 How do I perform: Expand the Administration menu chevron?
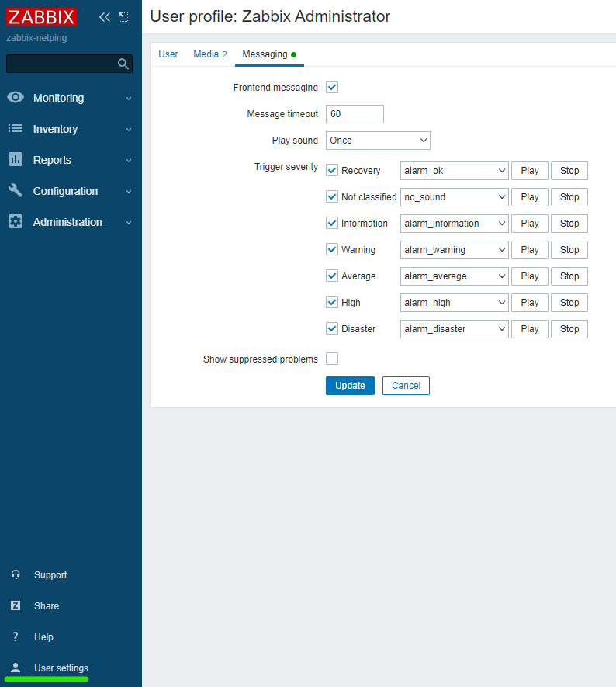pyautogui.click(x=129, y=223)
